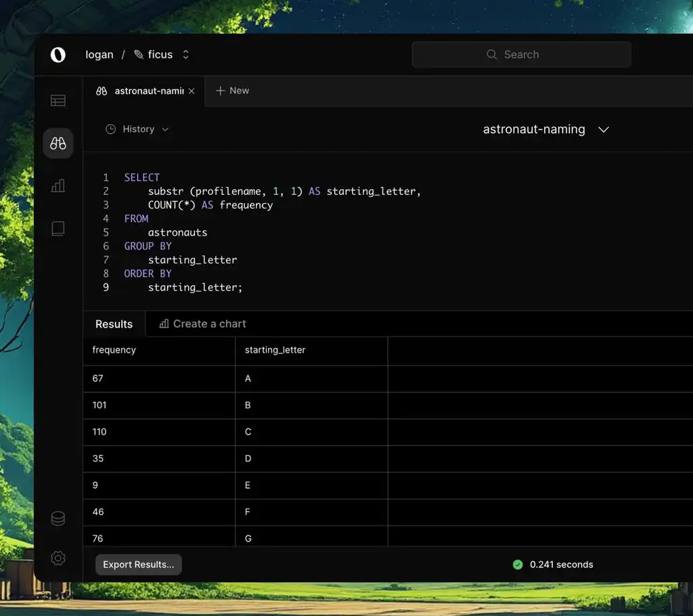693x616 pixels.
Task: Open the bar chart sidebar icon
Action: pos(58,185)
